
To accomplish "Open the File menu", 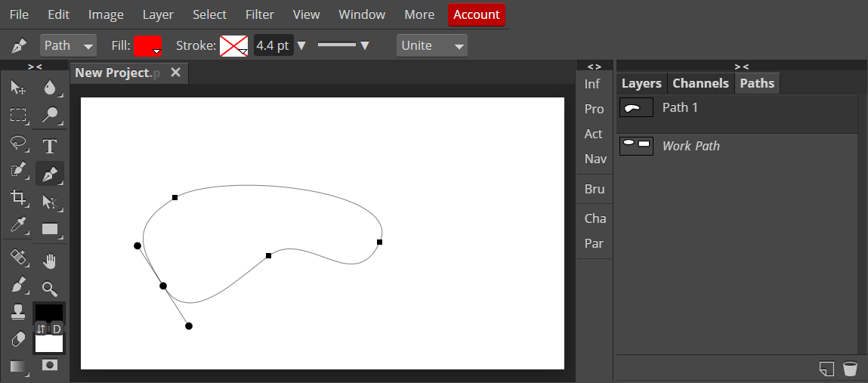I will pos(19,14).
